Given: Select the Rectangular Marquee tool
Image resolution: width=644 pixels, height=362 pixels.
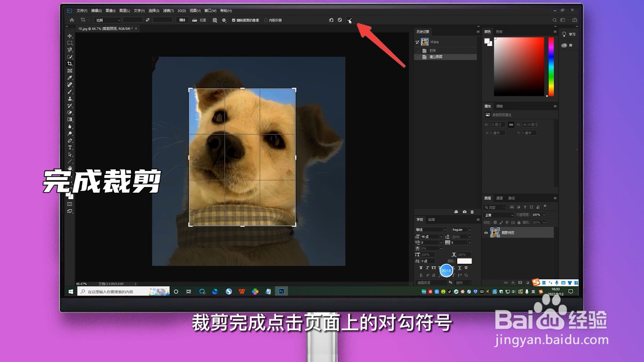Looking at the screenshot, I should [70, 43].
